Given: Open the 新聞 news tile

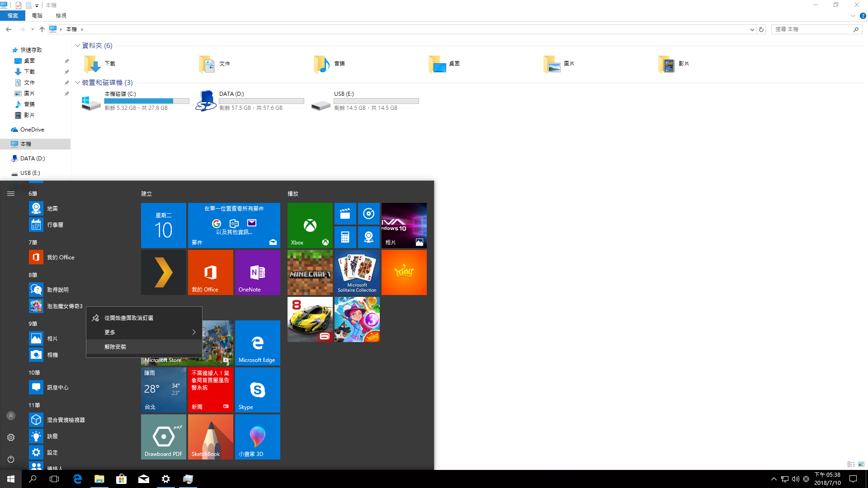Looking at the screenshot, I should pyautogui.click(x=210, y=389).
